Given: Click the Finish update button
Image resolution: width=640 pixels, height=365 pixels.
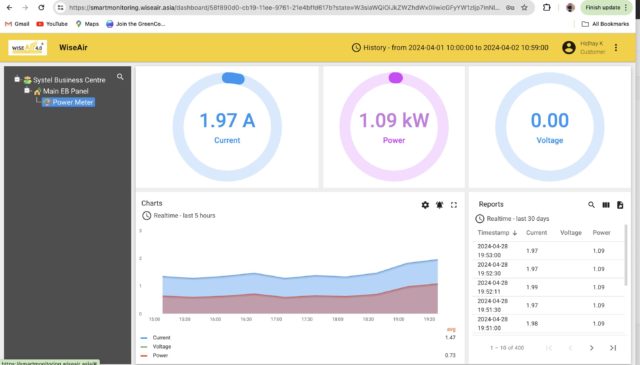Looking at the screenshot, I should (606, 7).
